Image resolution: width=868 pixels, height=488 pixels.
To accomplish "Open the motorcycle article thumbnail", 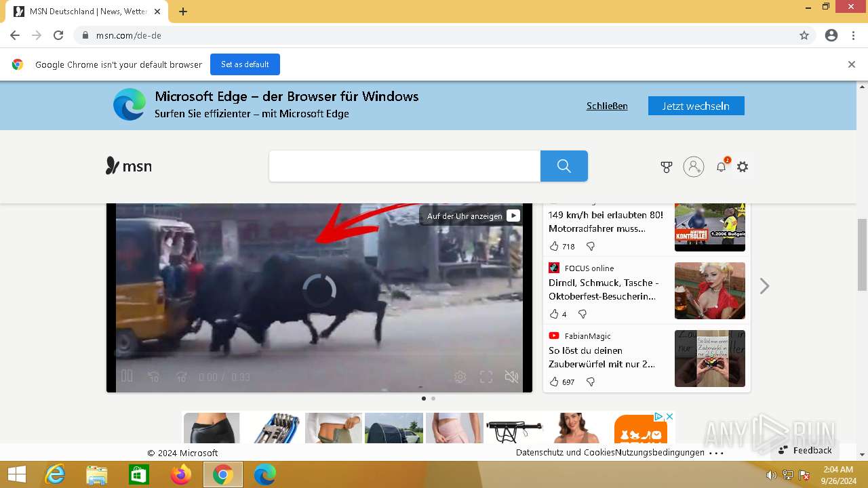I will point(710,227).
